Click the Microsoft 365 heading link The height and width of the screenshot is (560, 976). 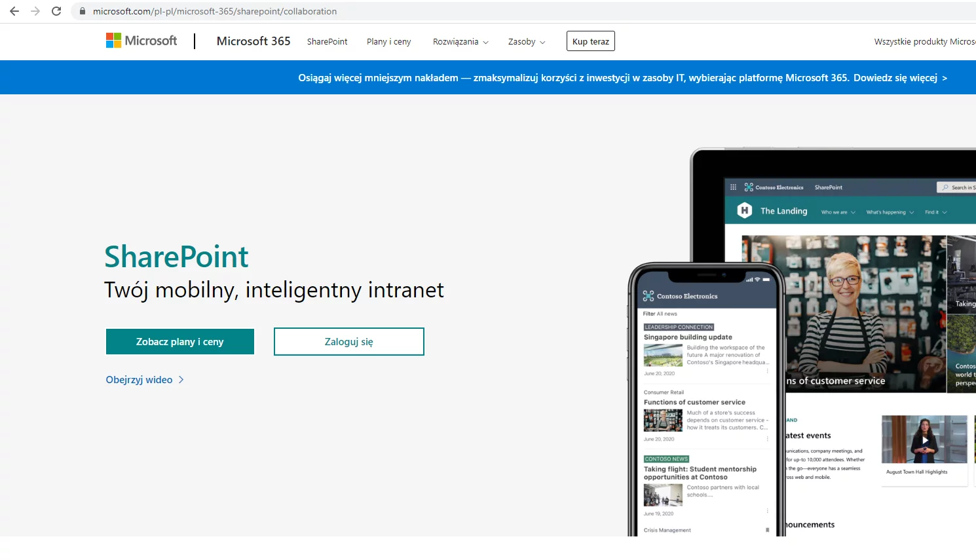point(253,41)
